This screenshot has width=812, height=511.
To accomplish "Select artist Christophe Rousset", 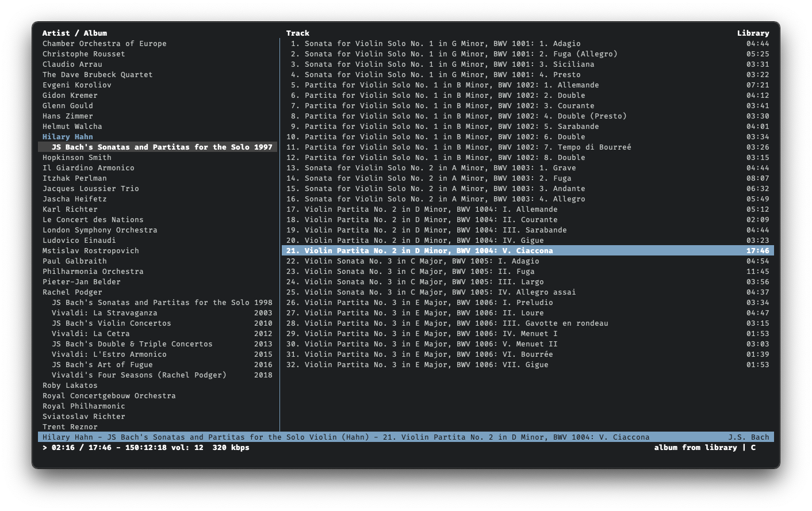I will pos(83,54).
